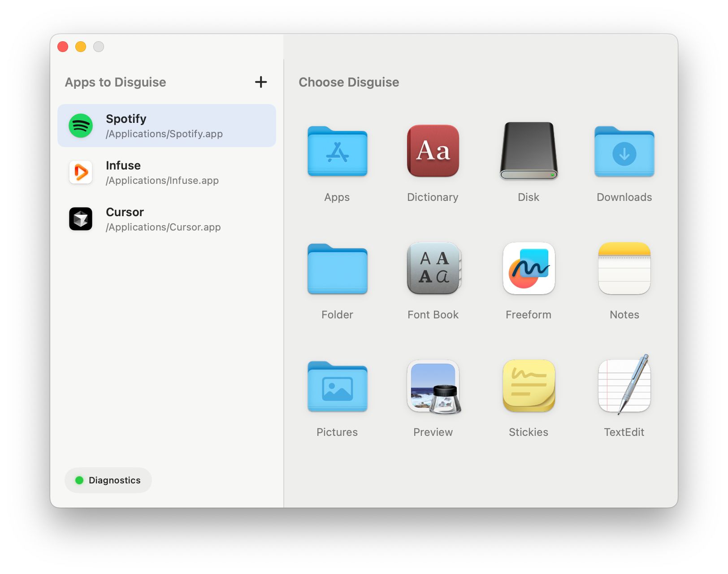The image size is (728, 574).
Task: Add a new app to disguise
Action: click(x=261, y=82)
